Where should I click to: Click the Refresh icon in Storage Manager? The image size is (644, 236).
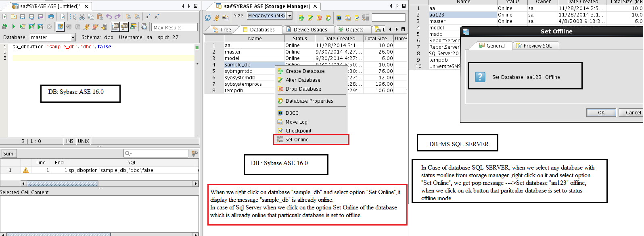[208, 17]
